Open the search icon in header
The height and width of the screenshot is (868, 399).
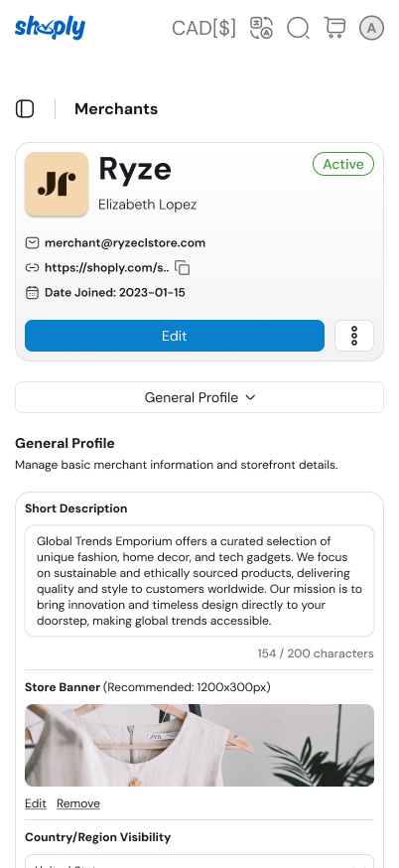tap(298, 28)
